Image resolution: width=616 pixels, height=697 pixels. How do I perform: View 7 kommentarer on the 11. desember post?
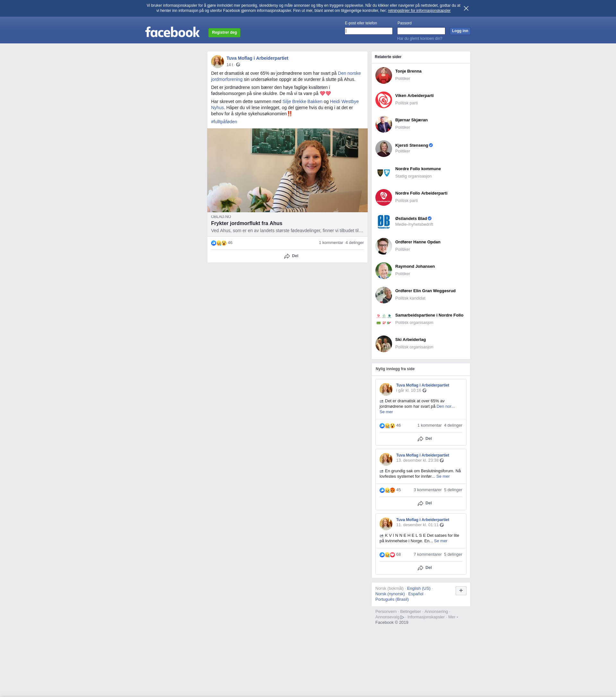(x=427, y=554)
